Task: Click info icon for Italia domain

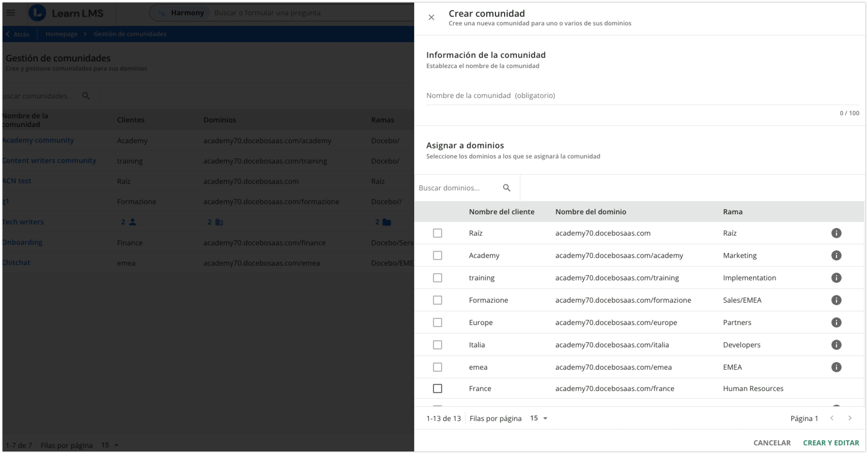Action: coord(836,345)
